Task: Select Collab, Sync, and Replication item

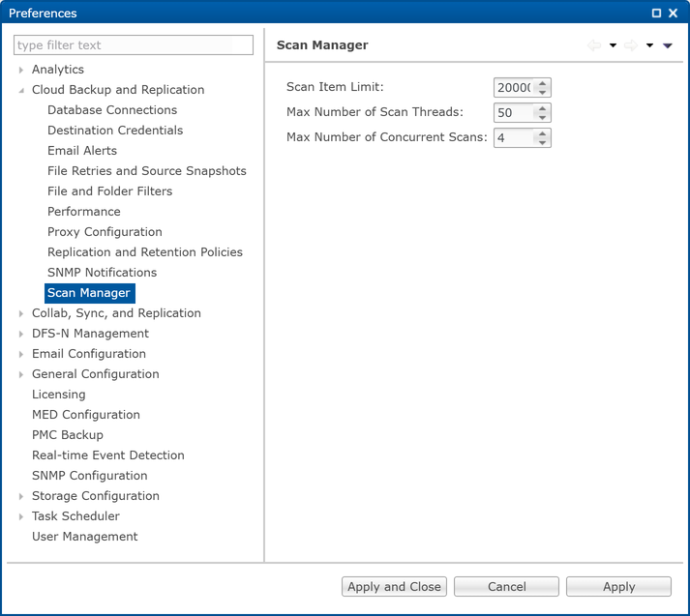Action: pos(116,313)
